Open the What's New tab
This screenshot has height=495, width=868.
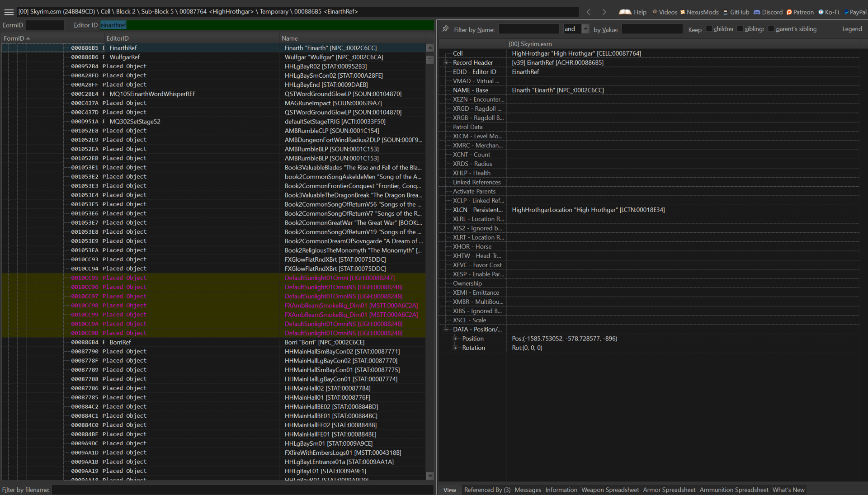[788, 490]
